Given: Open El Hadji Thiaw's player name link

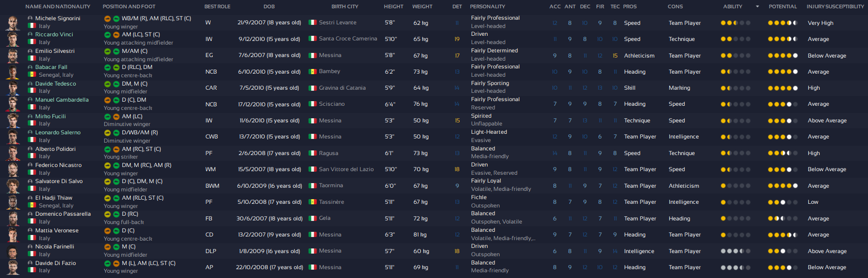Looking at the screenshot, I should 53,198.
